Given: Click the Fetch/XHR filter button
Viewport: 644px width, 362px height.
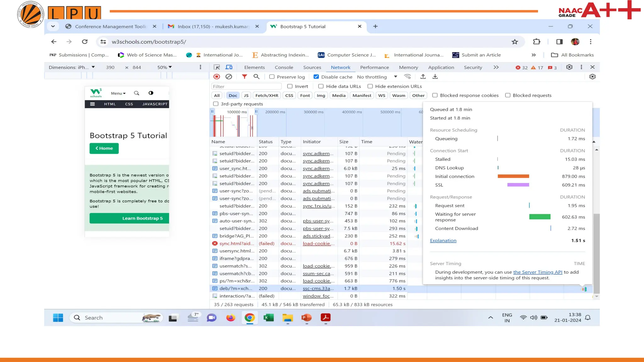Looking at the screenshot, I should click(267, 96).
